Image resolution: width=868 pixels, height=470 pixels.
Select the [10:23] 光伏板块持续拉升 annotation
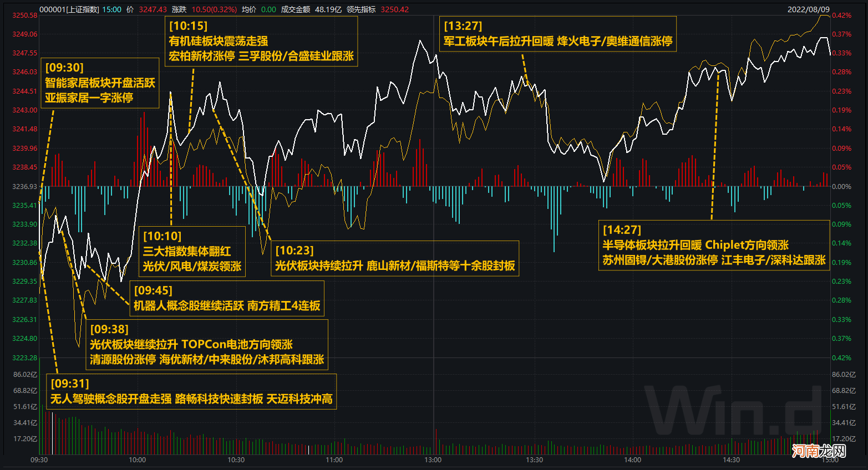pos(395,258)
